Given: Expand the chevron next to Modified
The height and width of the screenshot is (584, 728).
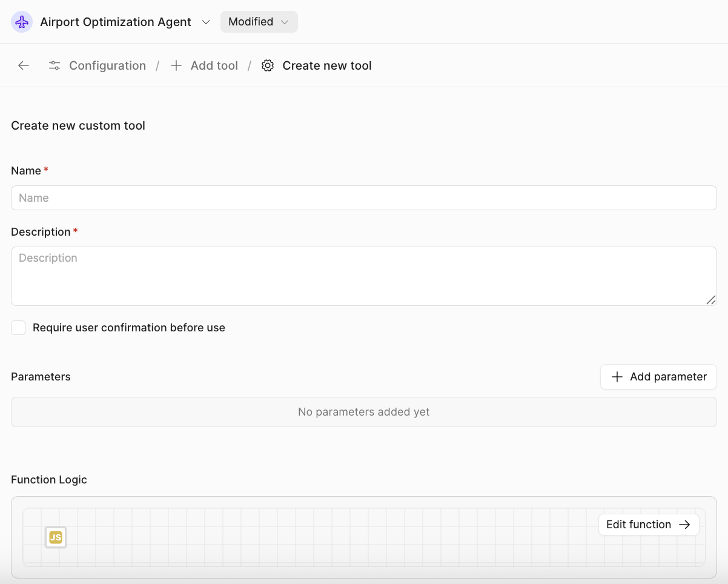Looking at the screenshot, I should pos(285,22).
